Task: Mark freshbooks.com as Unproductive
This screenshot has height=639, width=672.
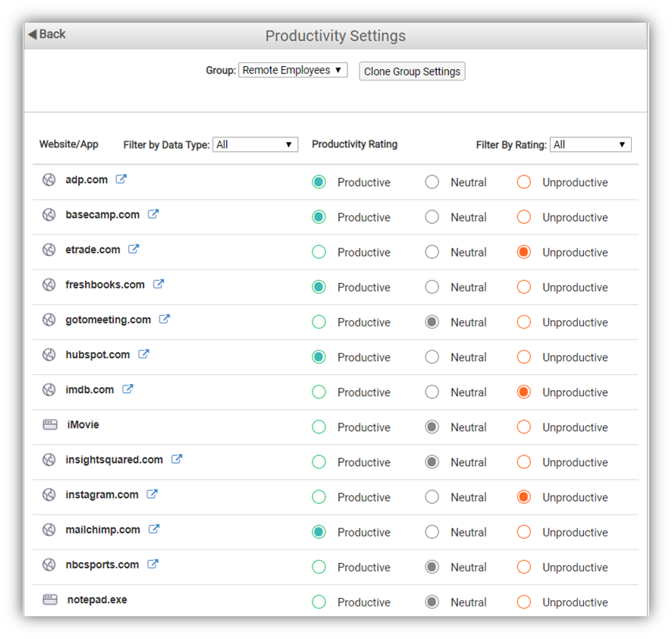Action: point(523,287)
